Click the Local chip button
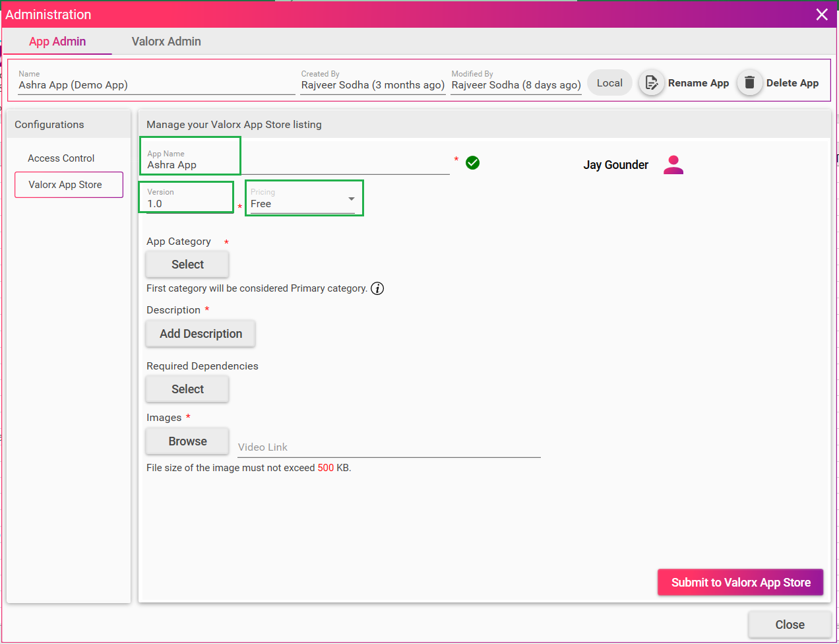839x644 pixels. (x=609, y=83)
